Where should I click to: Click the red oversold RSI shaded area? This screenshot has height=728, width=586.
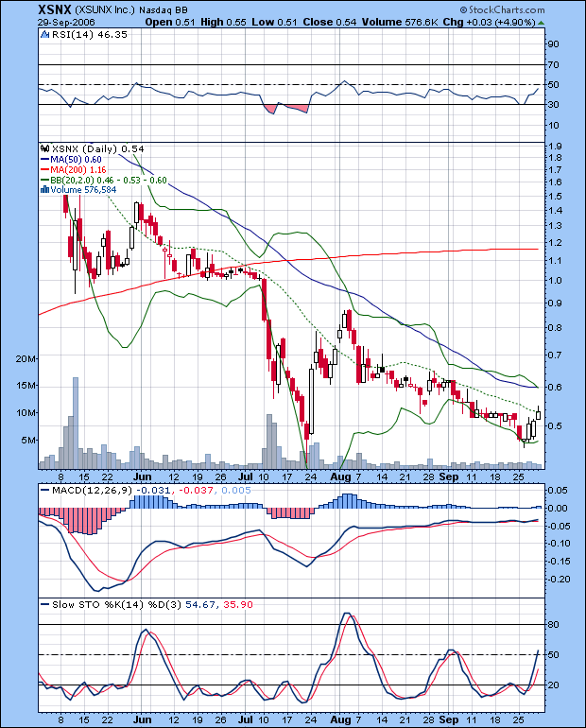[x=288, y=110]
